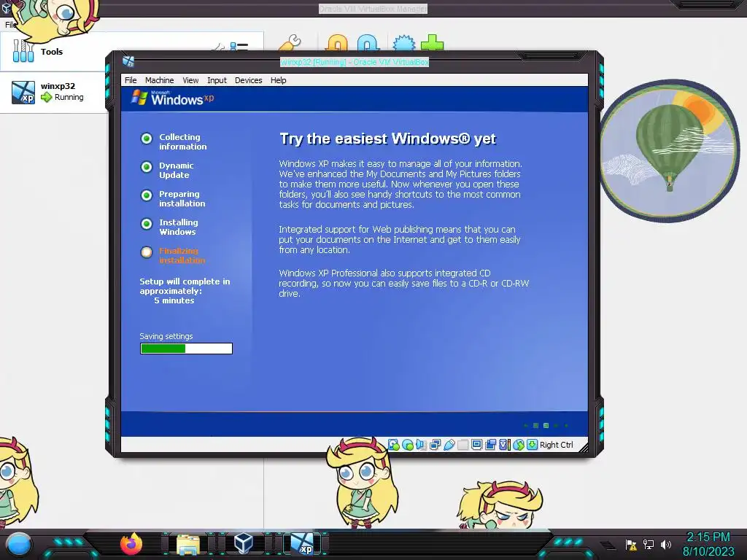
Task: Click the Preparing installation step indicator
Action: pyautogui.click(x=146, y=195)
